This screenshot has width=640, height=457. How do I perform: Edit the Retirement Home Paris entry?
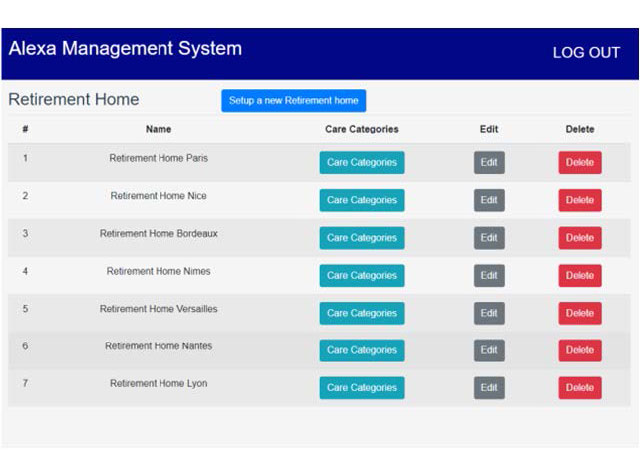[x=489, y=162]
